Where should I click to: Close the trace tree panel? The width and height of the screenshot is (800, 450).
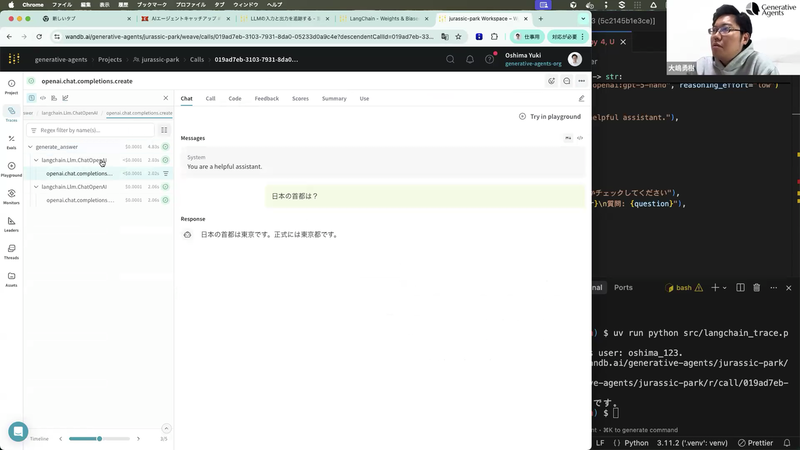(166, 98)
